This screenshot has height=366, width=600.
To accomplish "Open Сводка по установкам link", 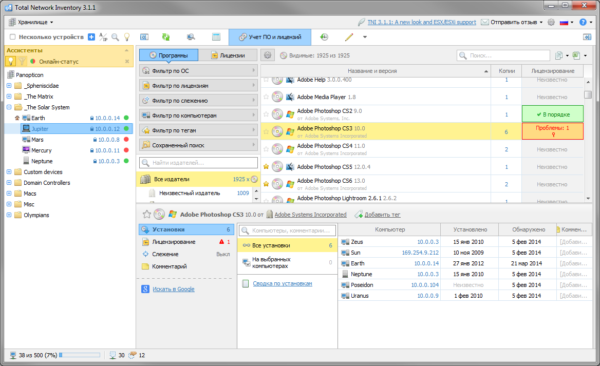I will coord(282,283).
